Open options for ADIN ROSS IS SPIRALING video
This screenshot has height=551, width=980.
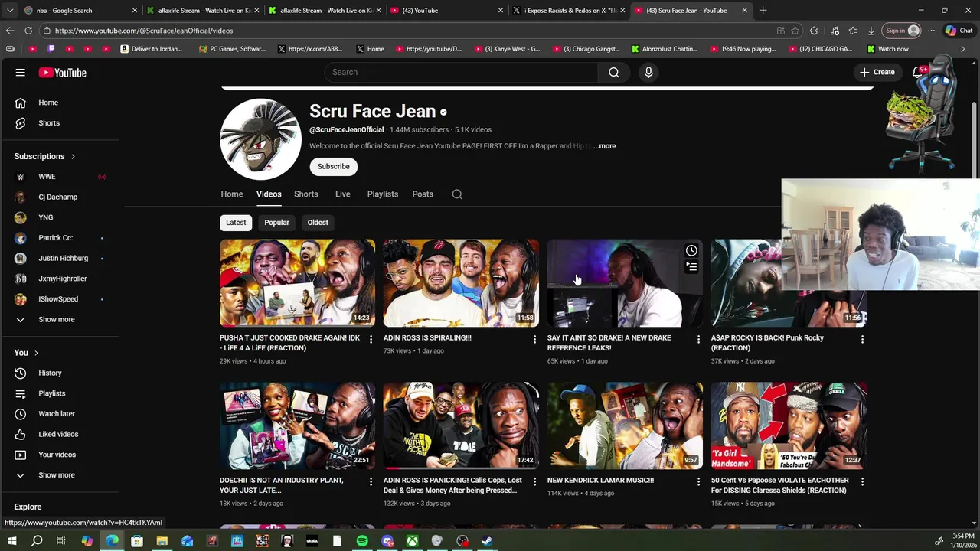(534, 338)
